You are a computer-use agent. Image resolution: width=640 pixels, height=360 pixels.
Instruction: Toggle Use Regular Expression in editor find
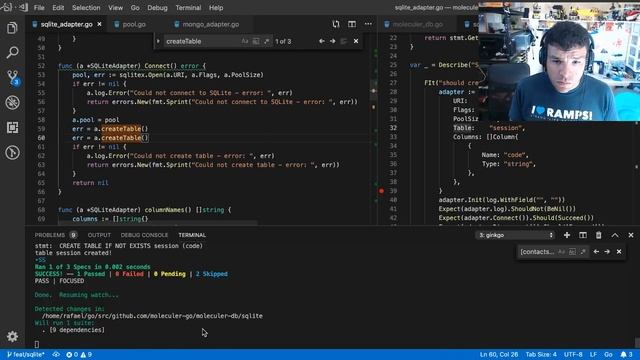(x=267, y=41)
